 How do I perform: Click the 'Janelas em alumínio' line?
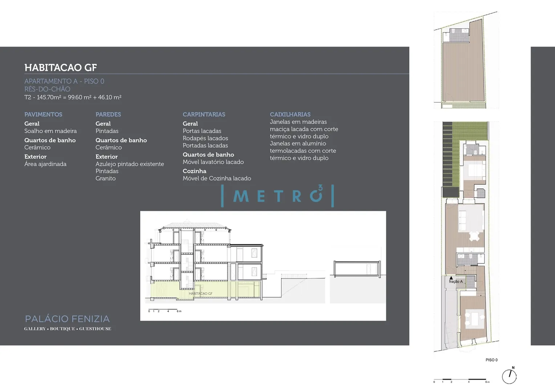tap(298, 144)
